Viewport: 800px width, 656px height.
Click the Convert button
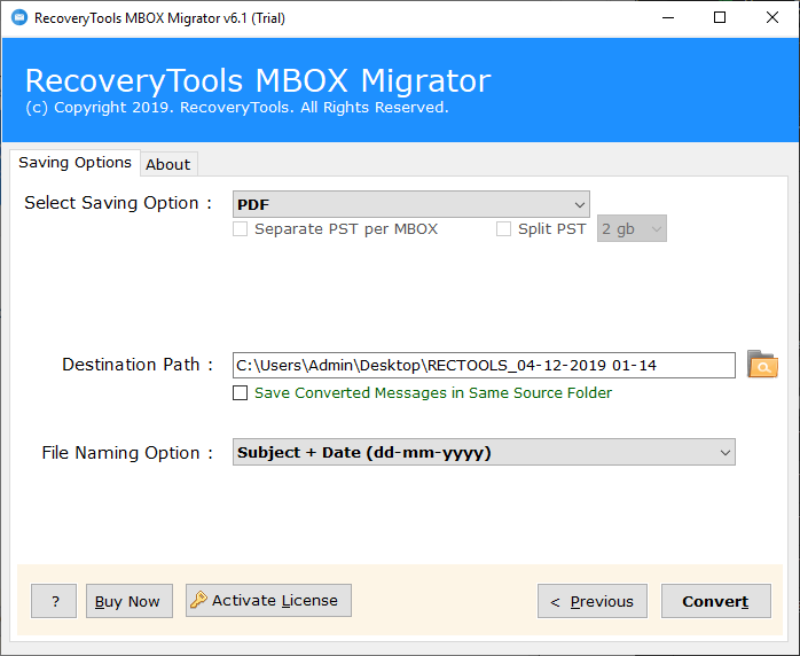[716, 601]
